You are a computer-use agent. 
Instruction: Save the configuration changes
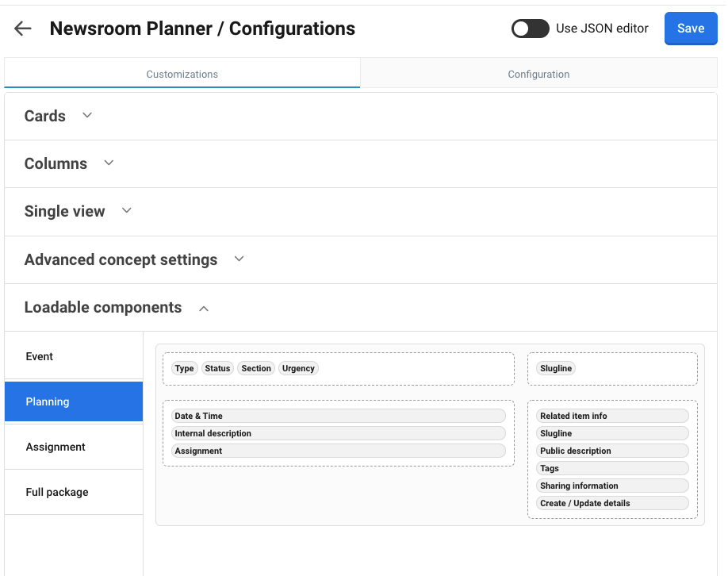click(x=690, y=29)
